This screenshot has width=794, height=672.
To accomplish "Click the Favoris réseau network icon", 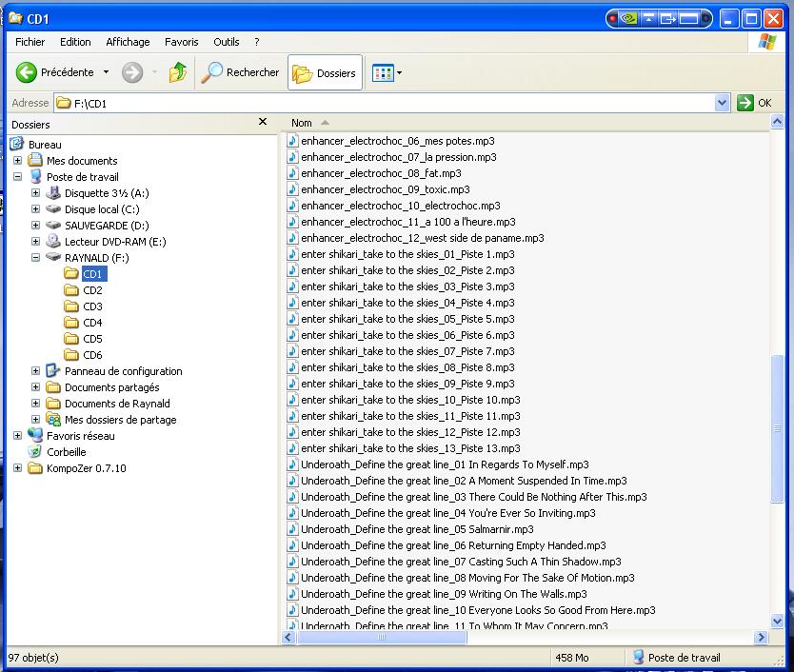I will click(x=34, y=436).
